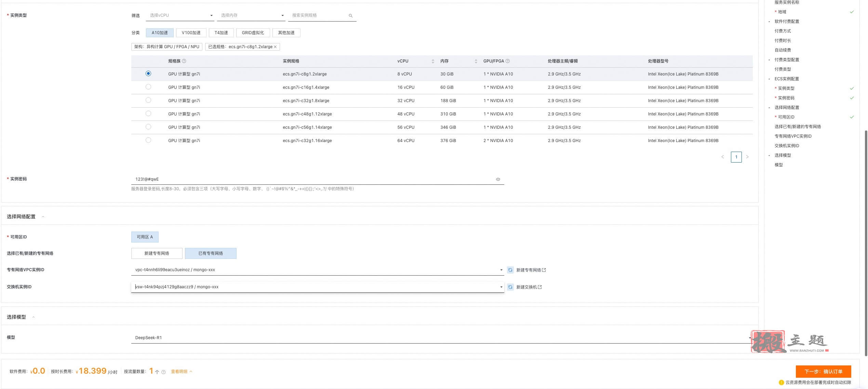Image resolution: width=868 pixels, height=389 pixels.
Task: Click the search icon in instance spec field
Action: pos(350,16)
